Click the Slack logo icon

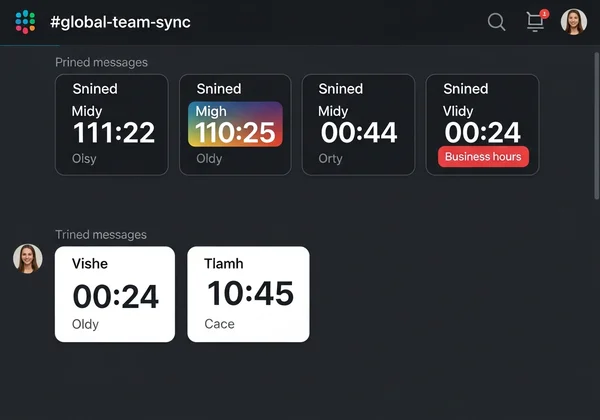(25, 21)
